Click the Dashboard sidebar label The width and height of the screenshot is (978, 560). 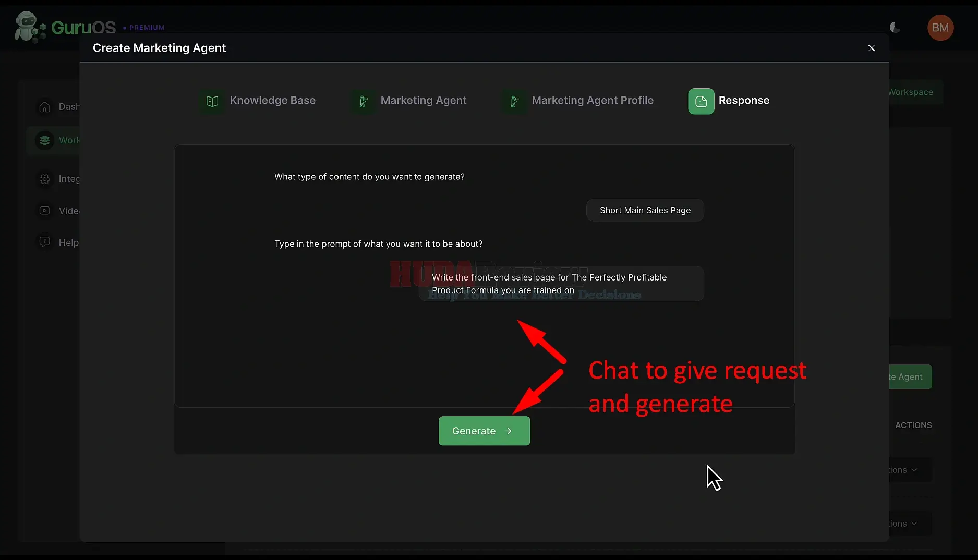pos(69,107)
